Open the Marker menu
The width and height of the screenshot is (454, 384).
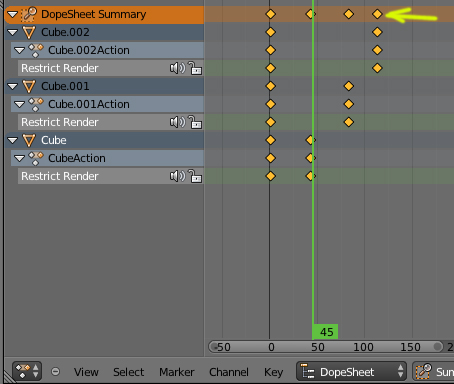click(x=177, y=372)
